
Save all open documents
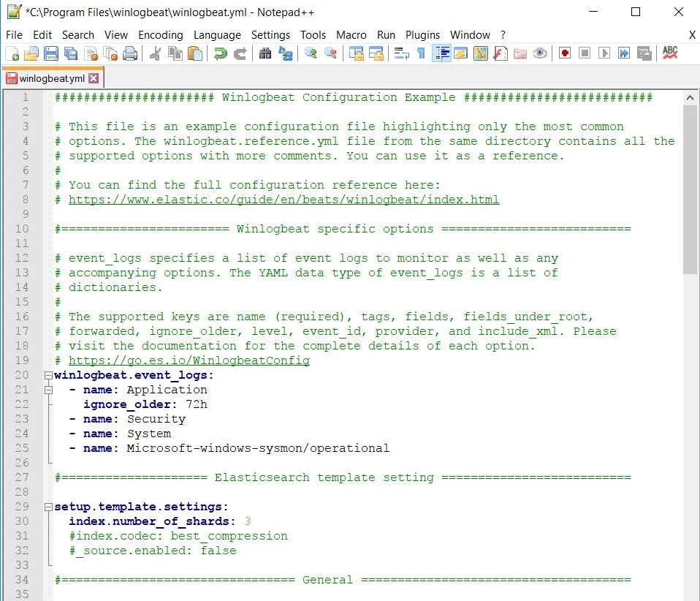(x=69, y=53)
